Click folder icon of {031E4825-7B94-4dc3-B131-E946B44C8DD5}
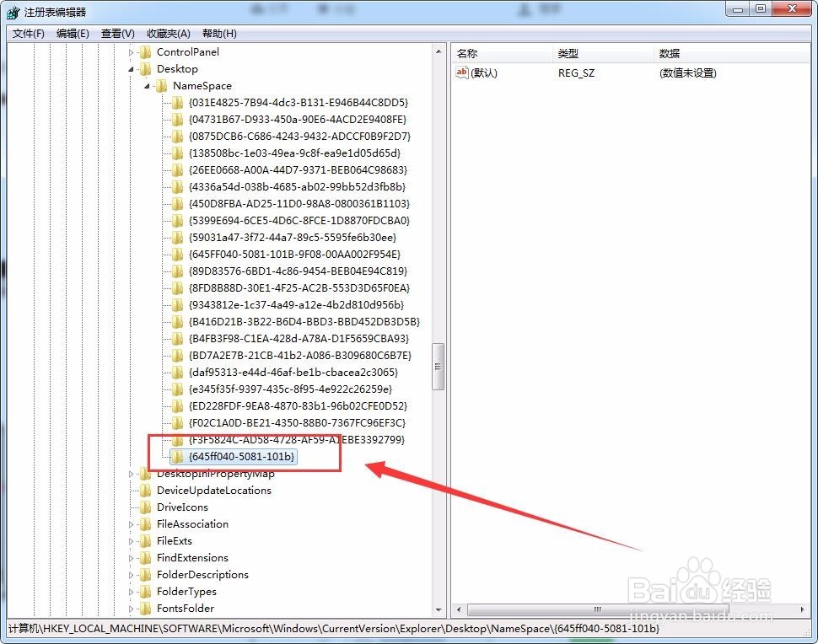 [178, 103]
